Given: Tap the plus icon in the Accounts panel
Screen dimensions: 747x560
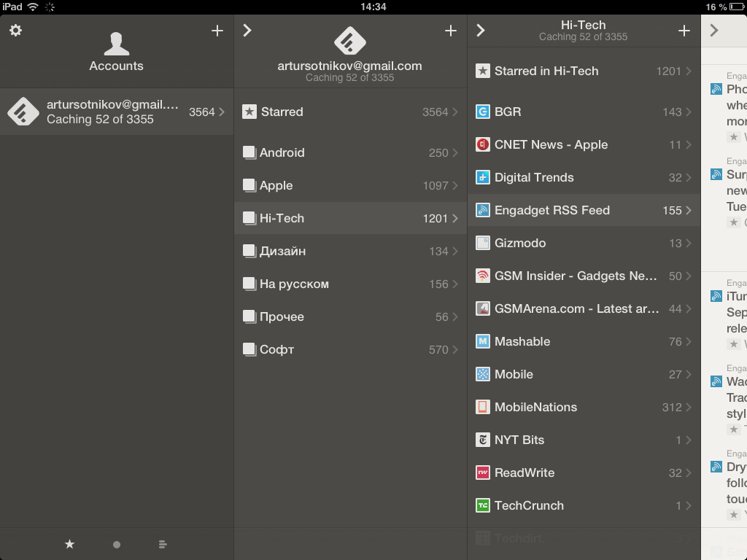Looking at the screenshot, I should point(217,31).
